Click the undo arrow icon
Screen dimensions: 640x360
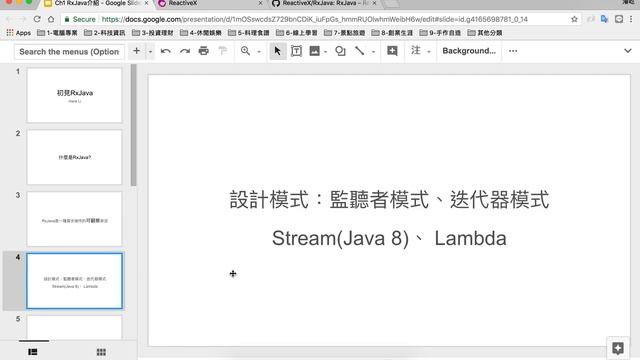click(166, 51)
